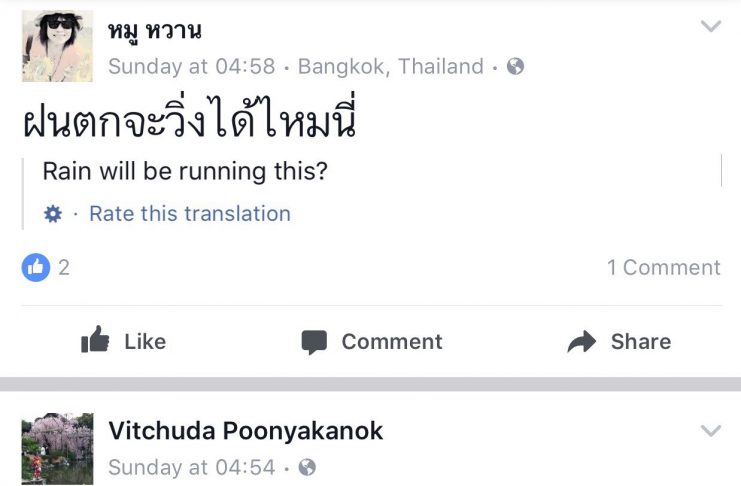Click the blue like reaction icon

[35, 267]
